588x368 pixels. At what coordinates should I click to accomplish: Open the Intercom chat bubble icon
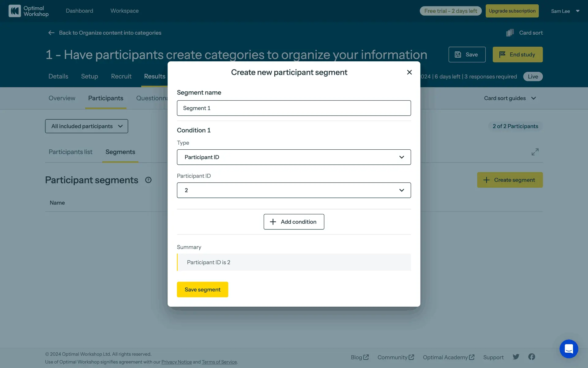click(x=568, y=349)
